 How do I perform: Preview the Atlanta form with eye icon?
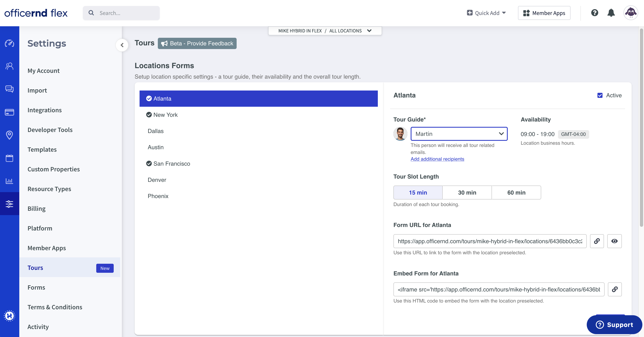pyautogui.click(x=614, y=241)
